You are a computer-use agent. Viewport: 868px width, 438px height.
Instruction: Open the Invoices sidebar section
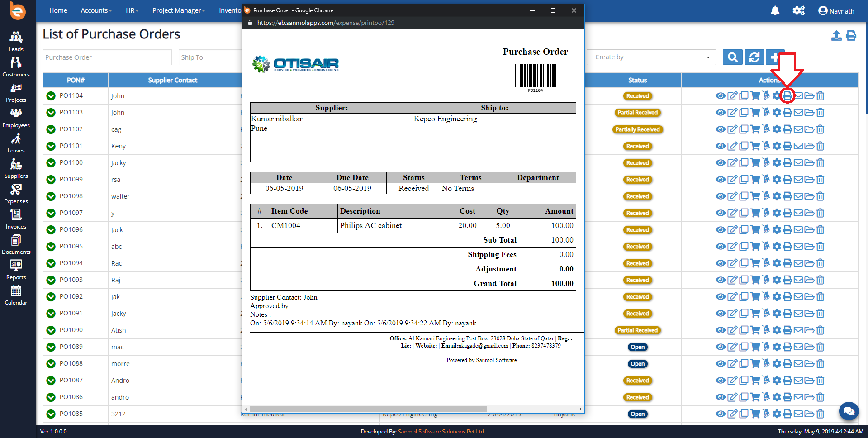16,219
